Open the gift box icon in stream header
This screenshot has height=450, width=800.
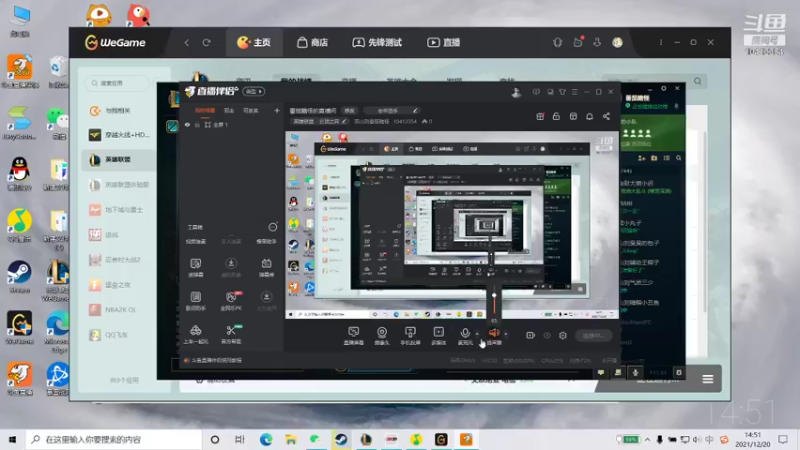[540, 116]
